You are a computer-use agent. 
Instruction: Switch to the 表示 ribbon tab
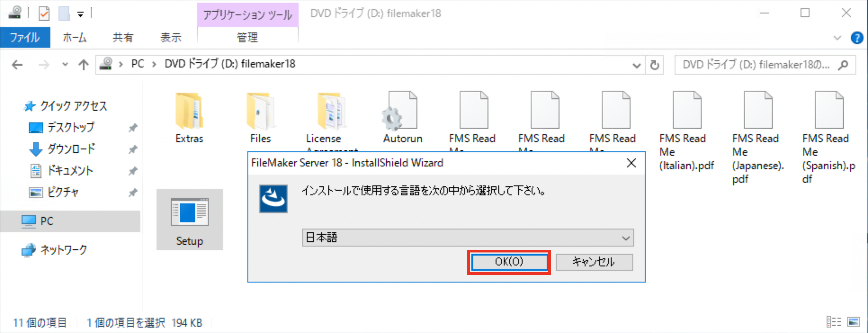pyautogui.click(x=171, y=38)
